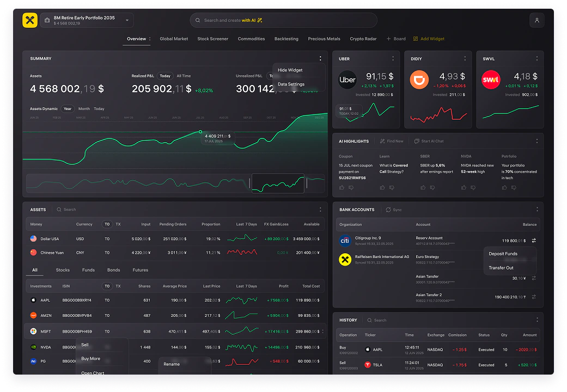Viewport: 567px width, 392px height.
Task: Click the Assets search field
Action: pyautogui.click(x=66, y=210)
